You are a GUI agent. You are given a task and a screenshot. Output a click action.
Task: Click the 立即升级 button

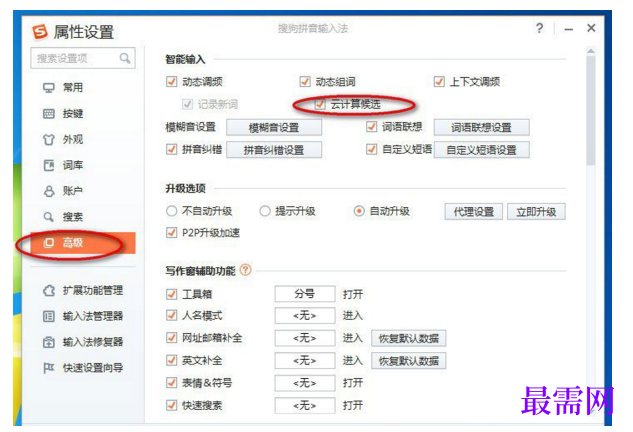point(536,212)
